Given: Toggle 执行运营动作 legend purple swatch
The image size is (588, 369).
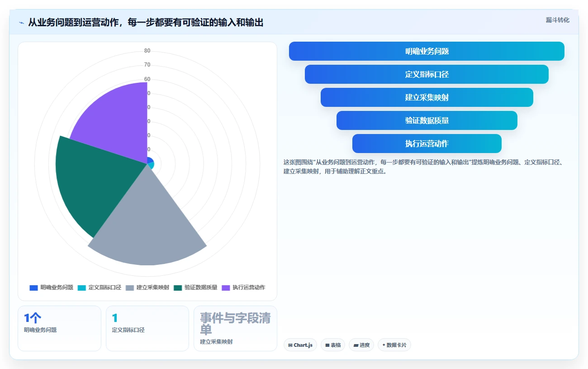Looking at the screenshot, I should (226, 288).
